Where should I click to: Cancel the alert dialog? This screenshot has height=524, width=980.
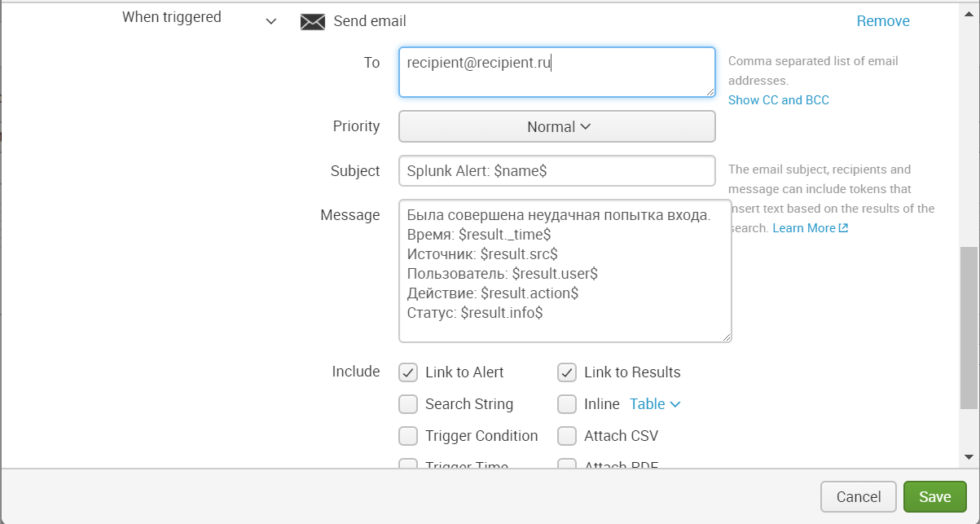[x=859, y=496]
